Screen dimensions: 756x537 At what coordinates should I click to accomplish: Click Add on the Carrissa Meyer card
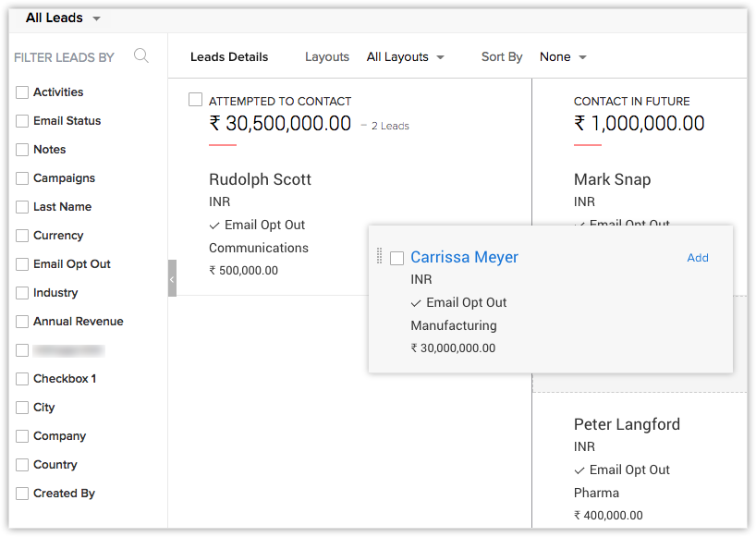click(698, 258)
